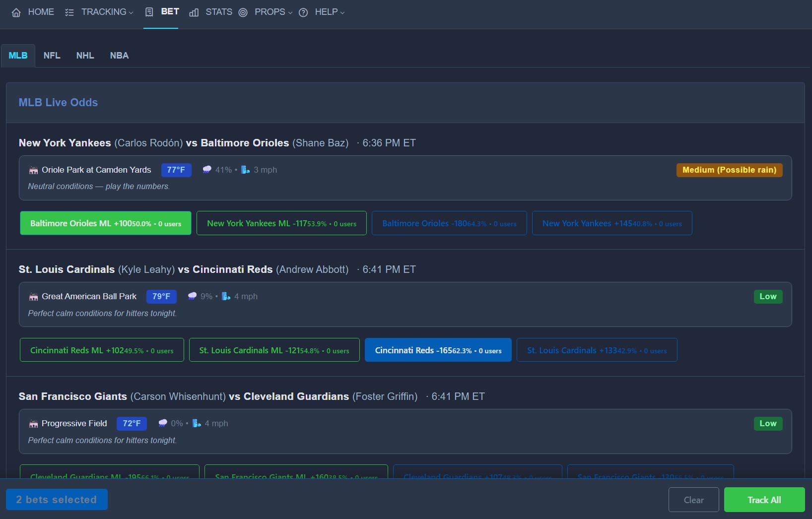
Task: Click the Bet receipt icon
Action: [x=149, y=12]
